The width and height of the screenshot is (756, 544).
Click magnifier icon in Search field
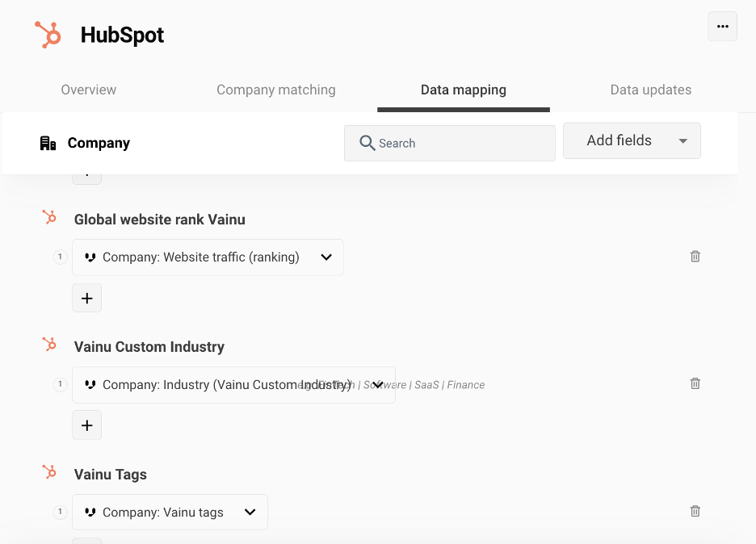pos(367,143)
